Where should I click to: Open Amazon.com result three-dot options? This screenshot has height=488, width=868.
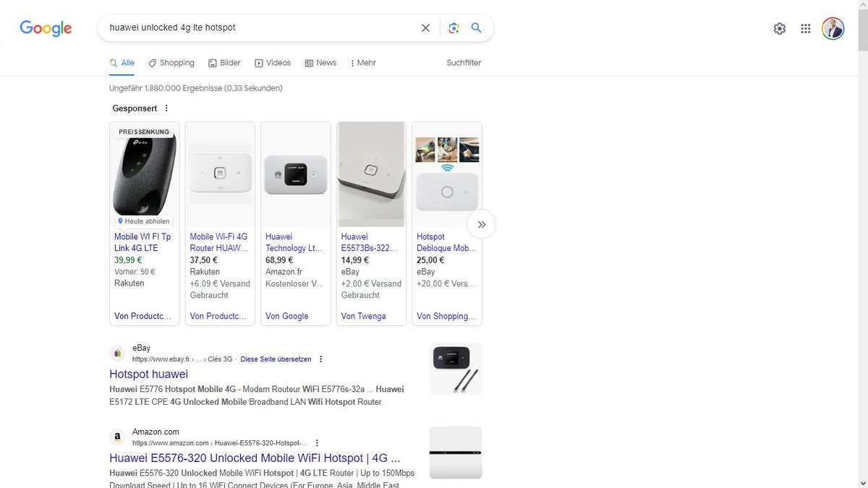tap(317, 443)
